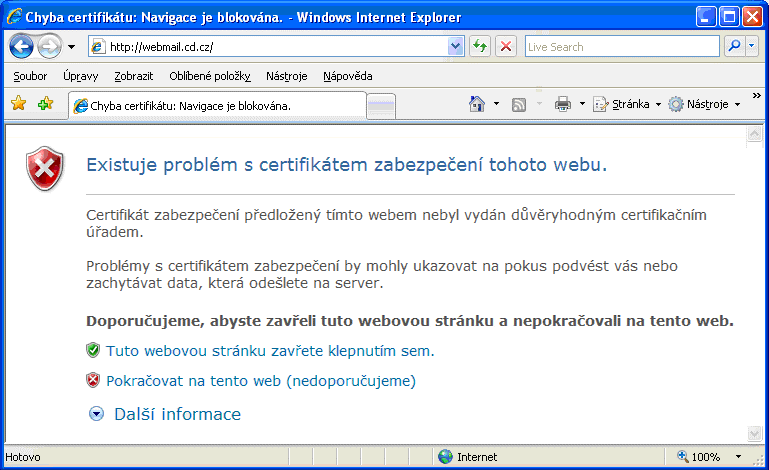
Task: Click link Tuto webovou stránku zavřete
Action: click(x=270, y=351)
